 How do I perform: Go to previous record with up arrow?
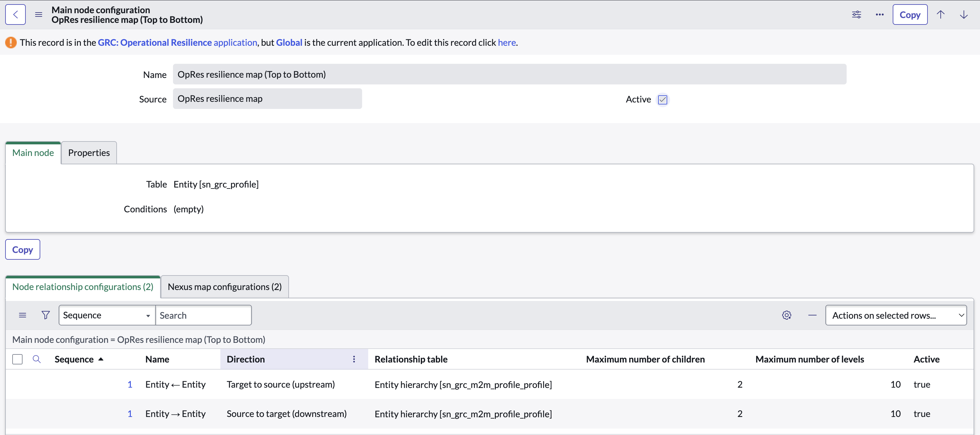[940, 15]
